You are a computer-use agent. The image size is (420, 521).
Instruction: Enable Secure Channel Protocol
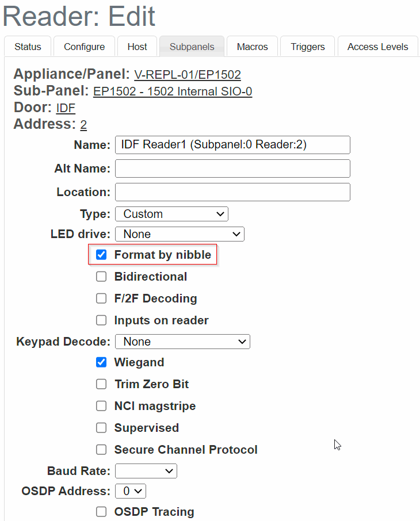[x=101, y=450]
